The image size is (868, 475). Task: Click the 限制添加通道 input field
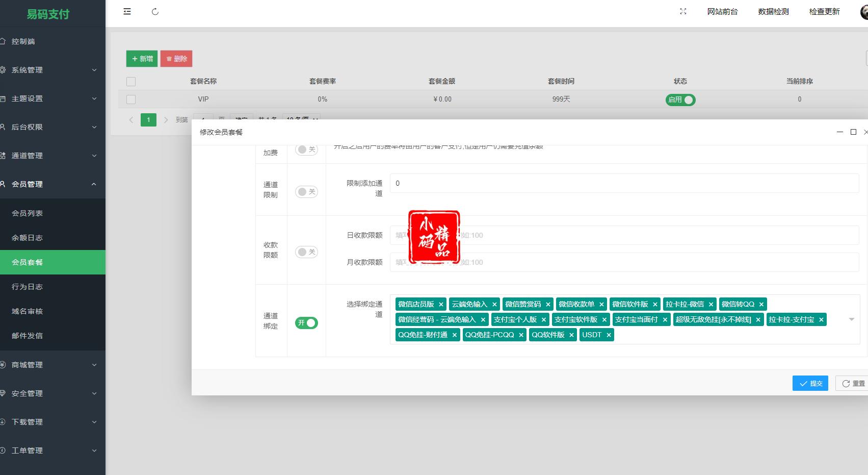(624, 183)
